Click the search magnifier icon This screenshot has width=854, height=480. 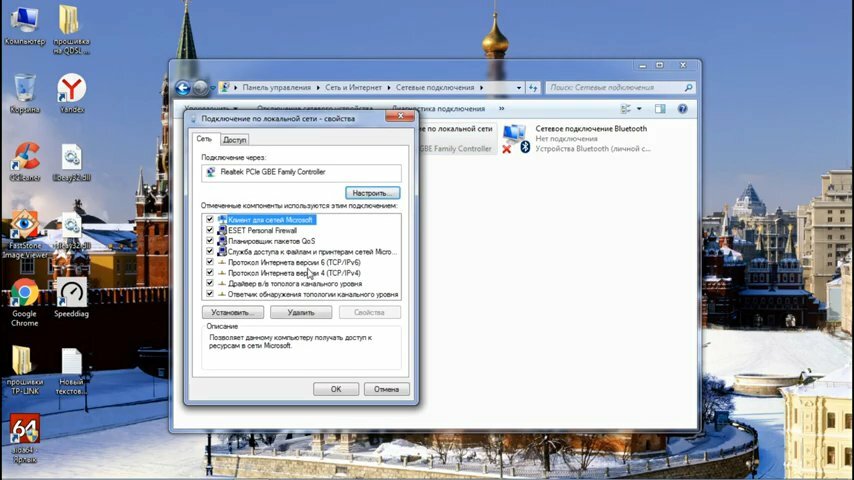[x=688, y=87]
